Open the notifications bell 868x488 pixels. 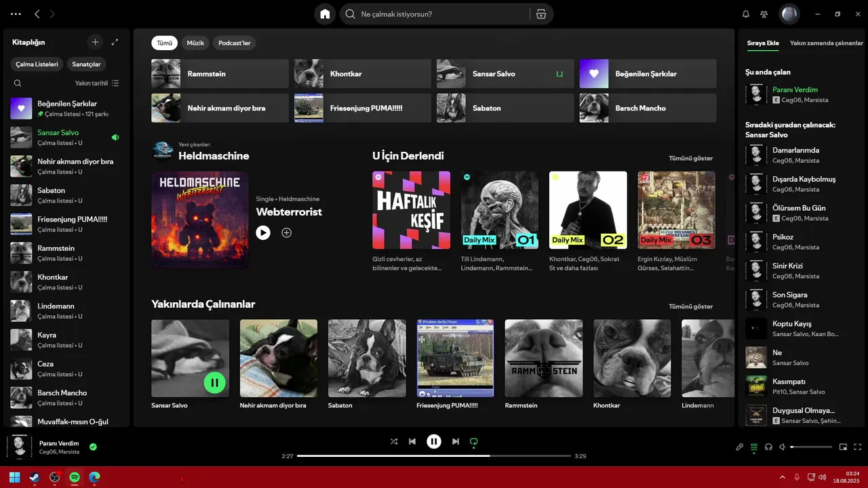(746, 14)
